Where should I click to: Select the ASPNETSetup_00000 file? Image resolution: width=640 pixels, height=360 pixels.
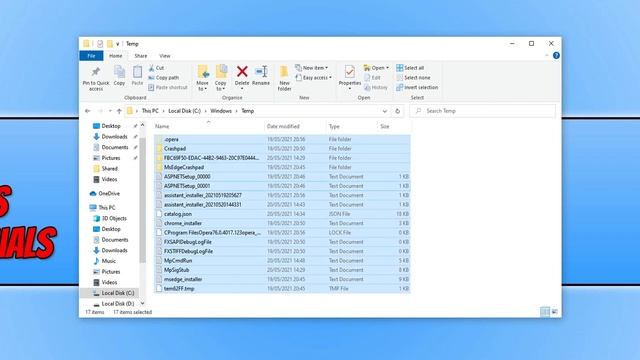(x=282, y=177)
